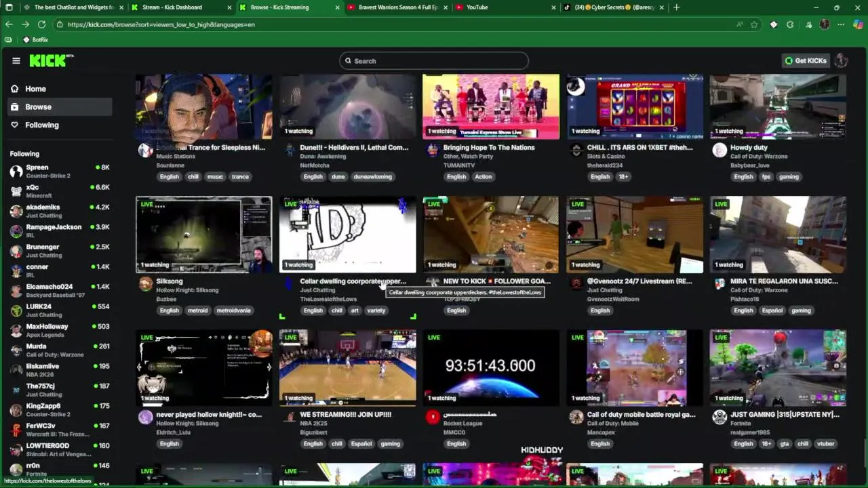The height and width of the screenshot is (488, 868).
Task: Select Murda in the Following list
Action: coord(60,350)
